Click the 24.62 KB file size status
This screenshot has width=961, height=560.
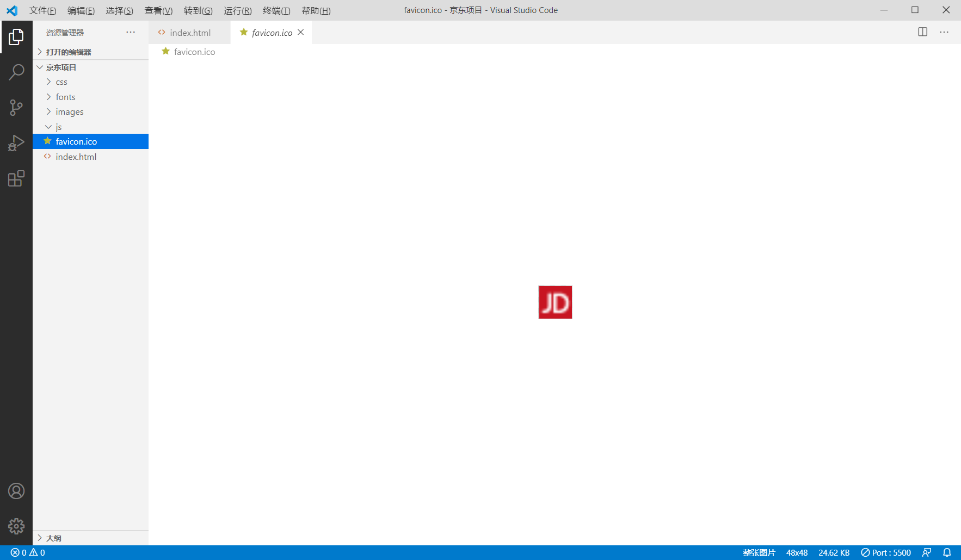(x=834, y=552)
